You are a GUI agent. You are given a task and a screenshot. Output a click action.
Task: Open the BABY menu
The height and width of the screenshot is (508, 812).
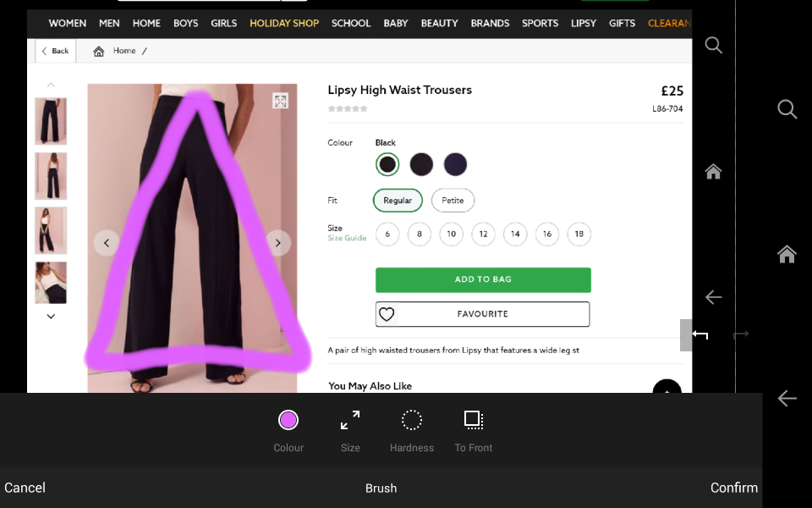396,24
